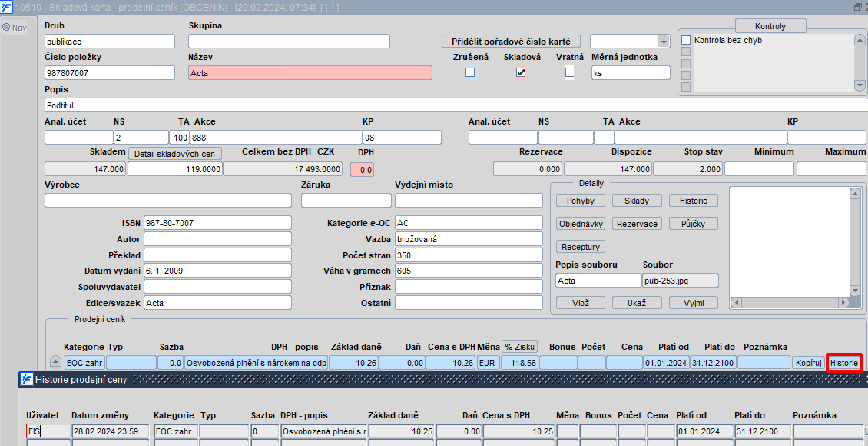The image size is (868, 446).
Task: Click the Počet stran field 350
Action: 469,255
